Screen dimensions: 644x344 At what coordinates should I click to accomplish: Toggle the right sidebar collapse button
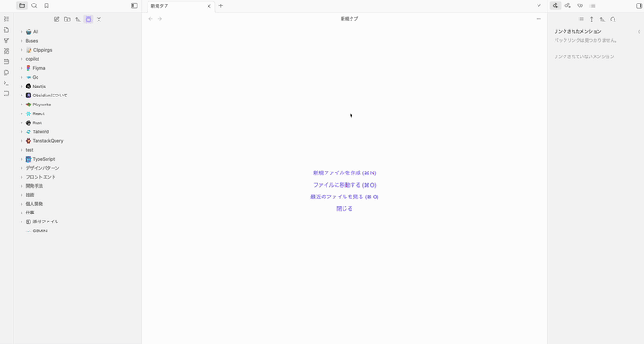(639, 5)
